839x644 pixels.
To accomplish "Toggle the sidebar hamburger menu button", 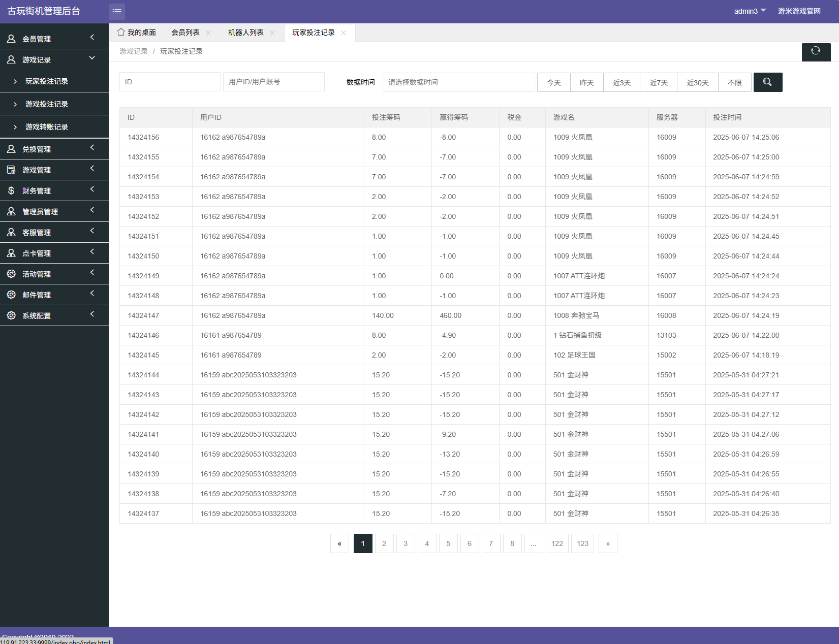I will tap(117, 11).
